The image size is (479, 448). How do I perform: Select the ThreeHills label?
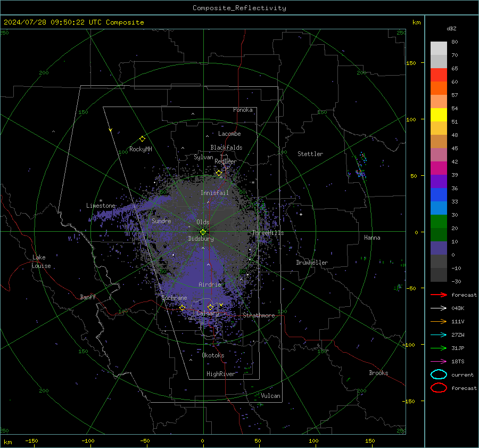pos(268,233)
